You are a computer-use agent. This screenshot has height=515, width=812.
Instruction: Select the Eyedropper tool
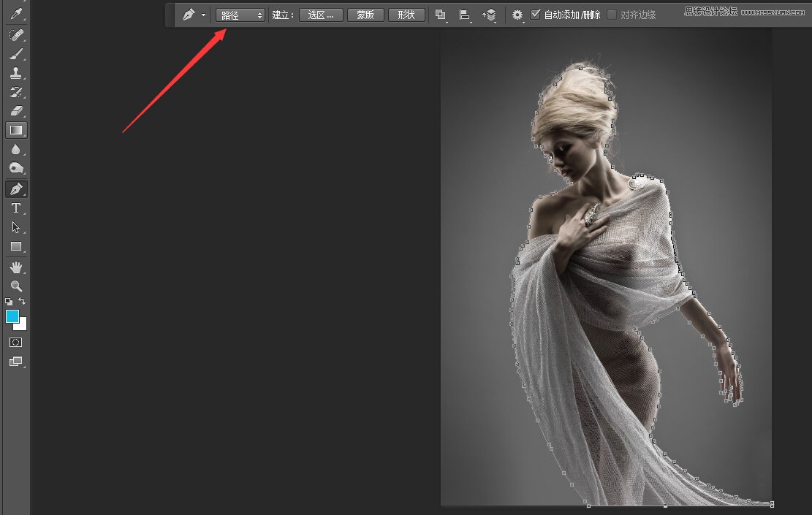click(x=16, y=13)
